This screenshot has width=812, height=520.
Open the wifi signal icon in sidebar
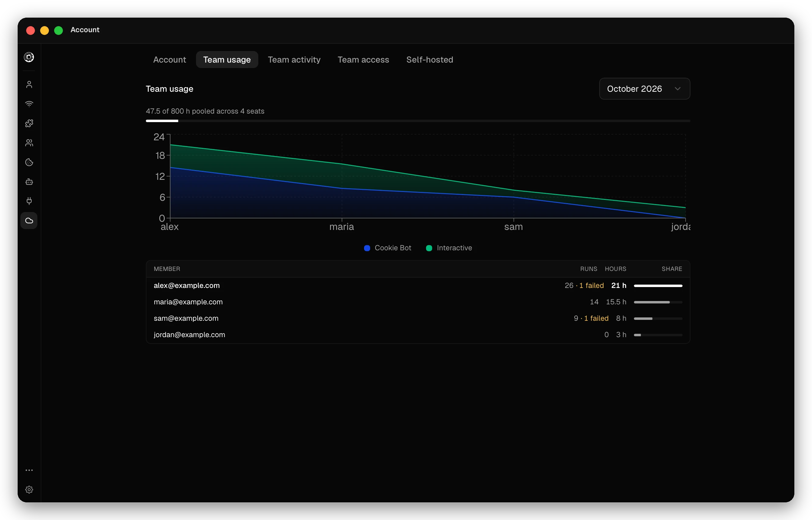(29, 104)
